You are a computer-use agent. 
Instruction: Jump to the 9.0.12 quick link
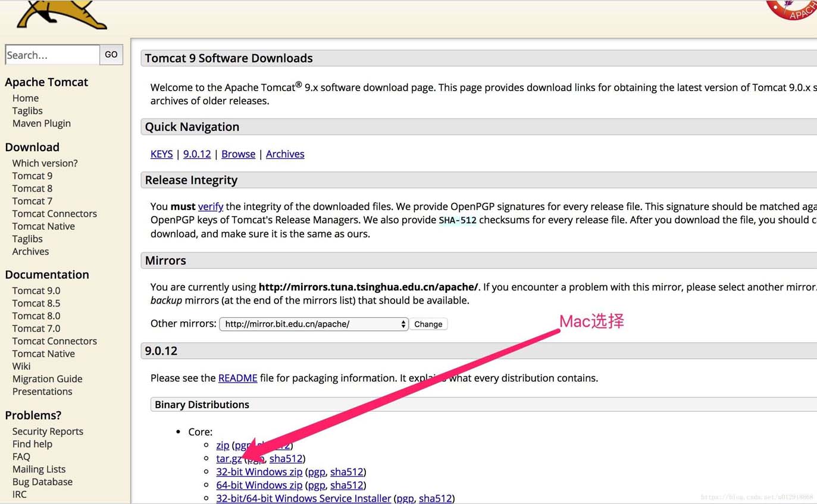197,154
